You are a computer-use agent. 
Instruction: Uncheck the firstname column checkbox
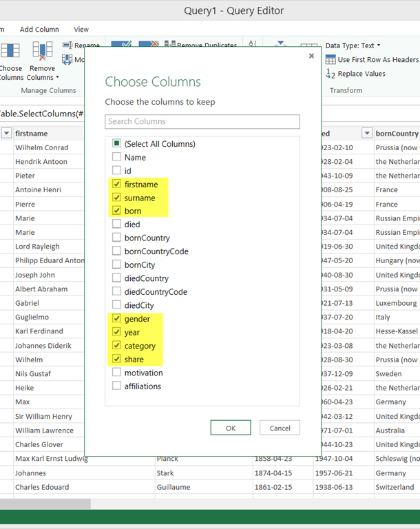tap(116, 184)
